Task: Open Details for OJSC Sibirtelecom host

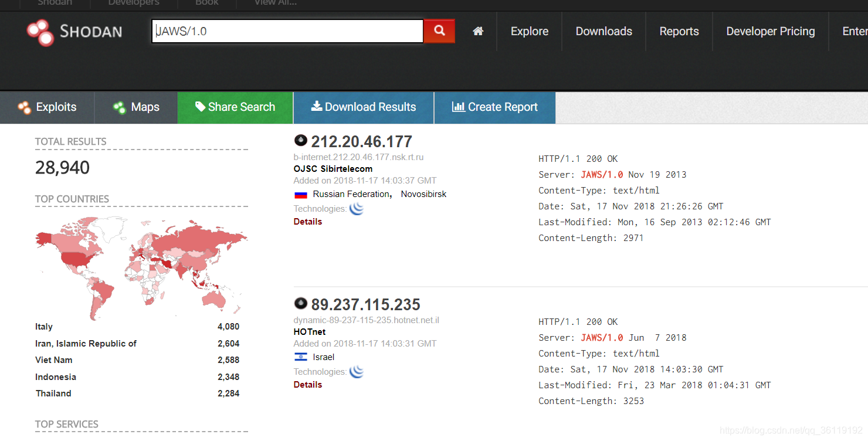Action: tap(308, 222)
